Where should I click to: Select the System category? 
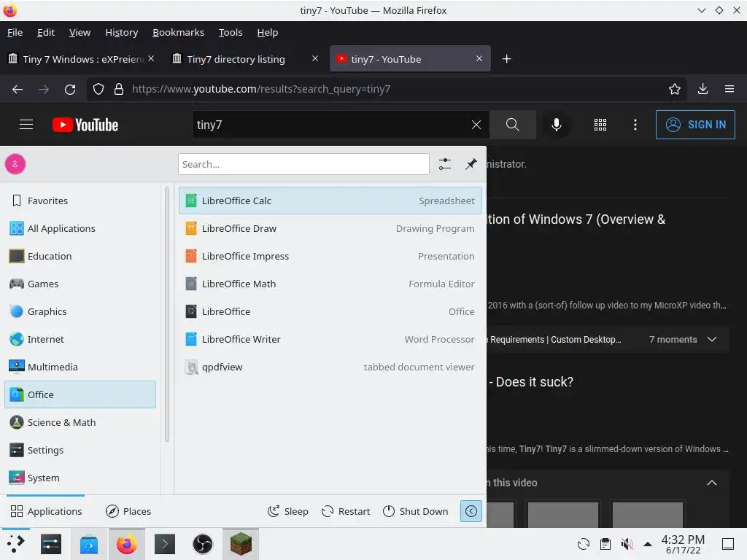(80, 478)
